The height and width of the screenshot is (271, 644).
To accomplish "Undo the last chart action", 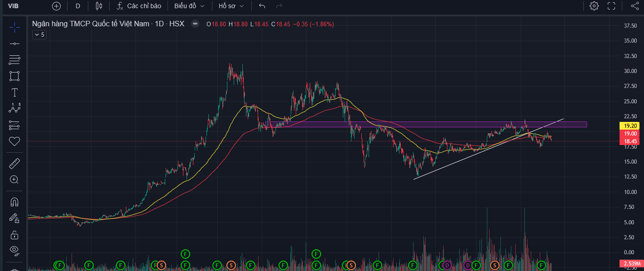I will [262, 6].
